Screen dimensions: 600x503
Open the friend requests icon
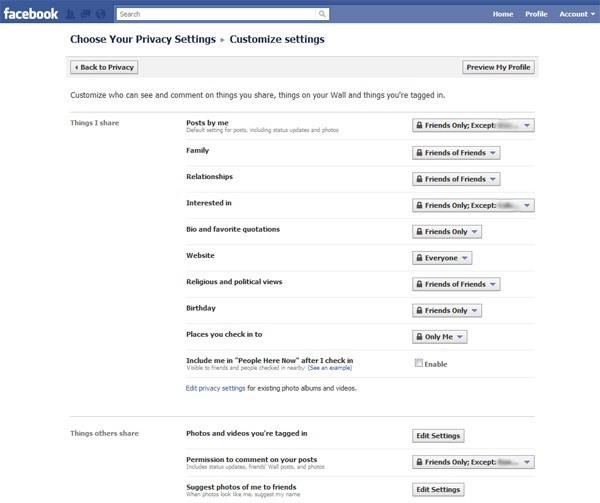coord(71,15)
